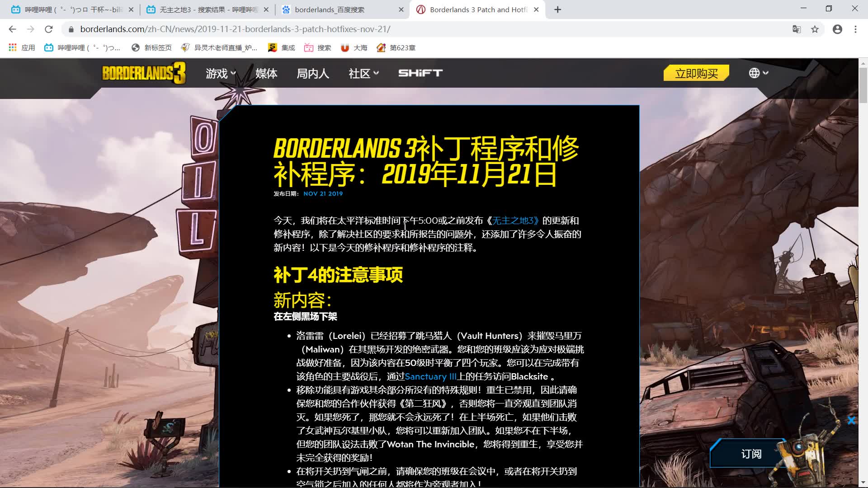Close the first bilibili tab
Image resolution: width=868 pixels, height=488 pixels.
(131, 9)
